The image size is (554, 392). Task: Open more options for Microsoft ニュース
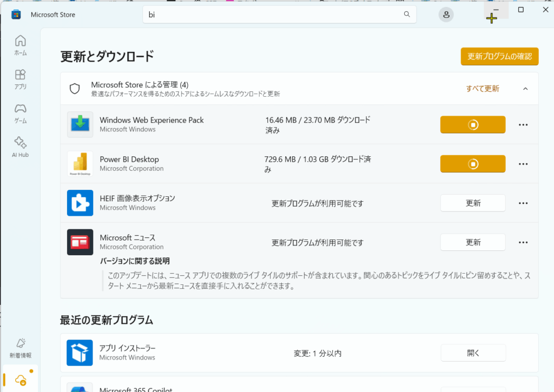pos(523,242)
